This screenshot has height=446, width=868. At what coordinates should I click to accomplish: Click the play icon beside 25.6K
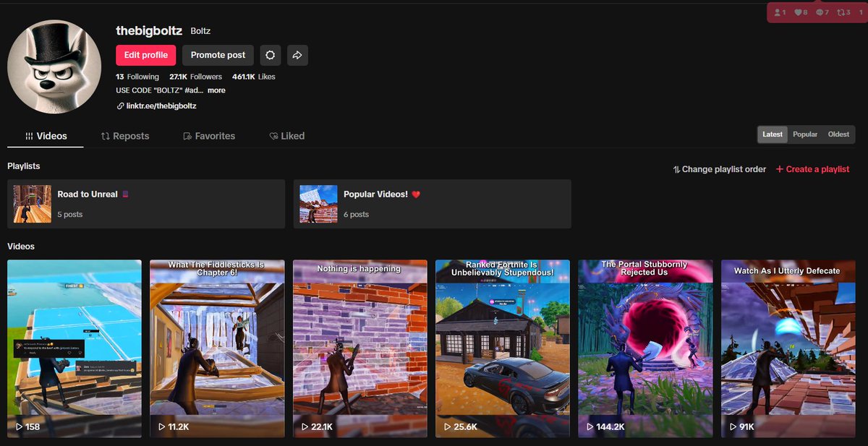447,427
